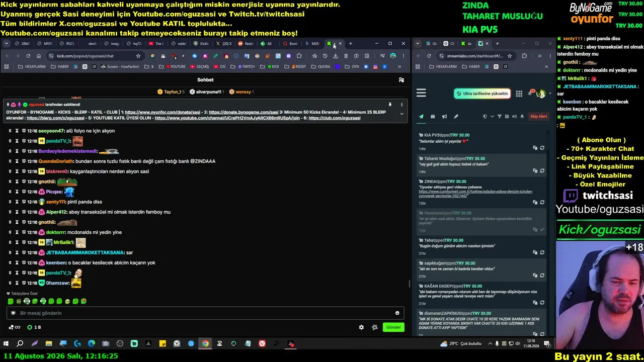Viewport: 644px width, 362px height.
Task: Select the megaphone icon tab in Streamlabs
Action: pyautogui.click(x=444, y=117)
